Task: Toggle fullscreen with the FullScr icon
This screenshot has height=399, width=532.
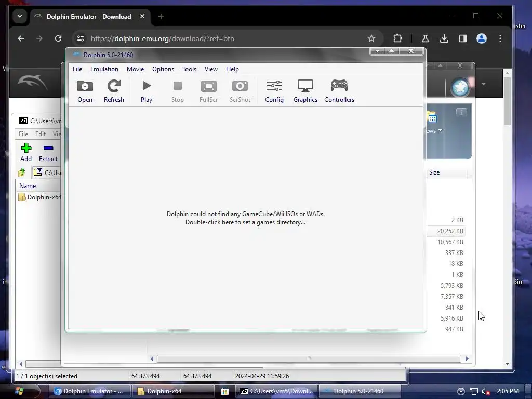Action: point(209,91)
